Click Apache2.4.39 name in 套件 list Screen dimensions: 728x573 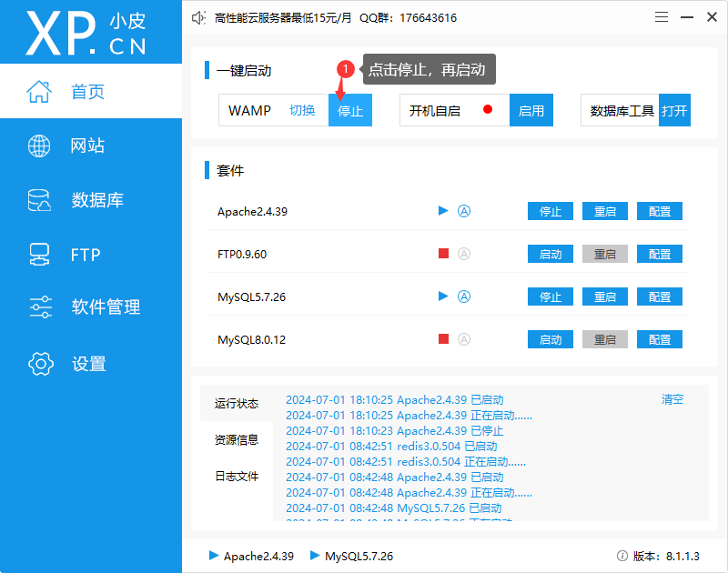[x=253, y=212]
